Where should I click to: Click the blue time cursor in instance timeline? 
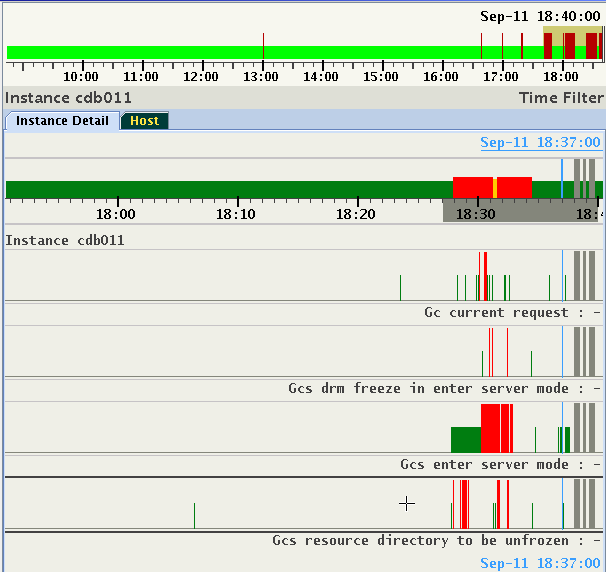click(562, 179)
